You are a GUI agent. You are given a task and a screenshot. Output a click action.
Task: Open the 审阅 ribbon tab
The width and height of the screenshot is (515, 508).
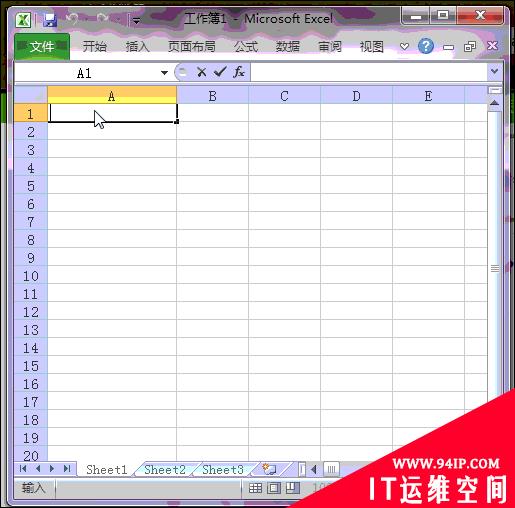330,46
